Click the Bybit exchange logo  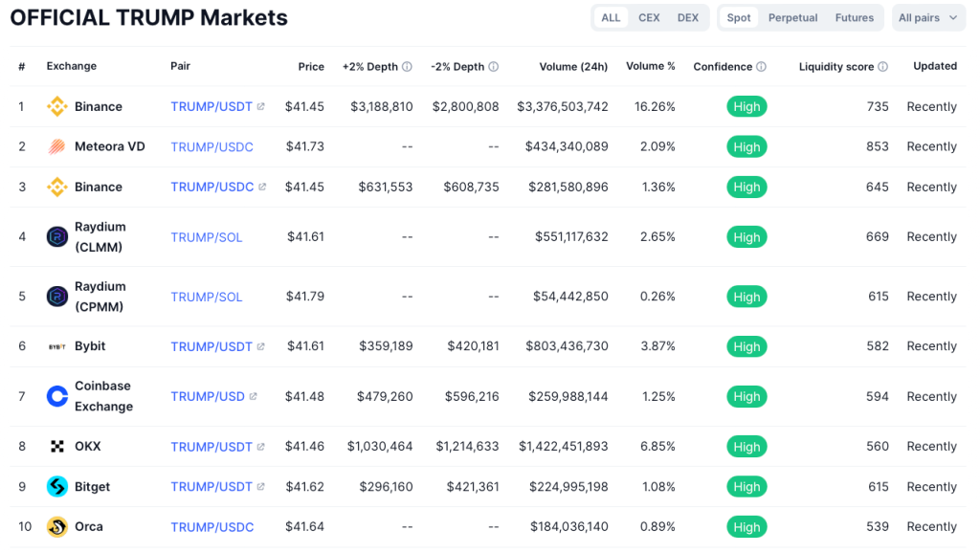pyautogui.click(x=57, y=346)
